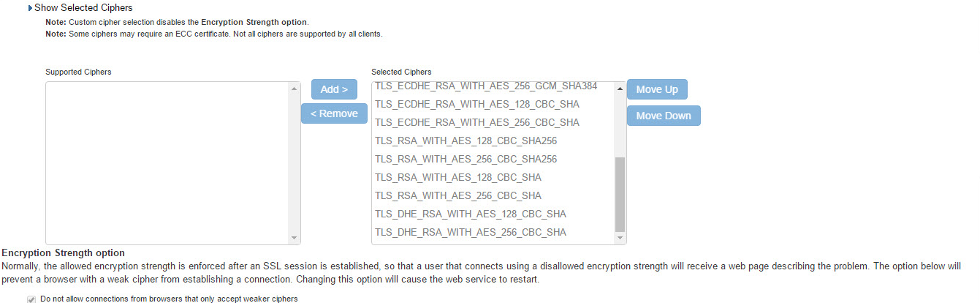Click the Add > button

[x=334, y=89]
